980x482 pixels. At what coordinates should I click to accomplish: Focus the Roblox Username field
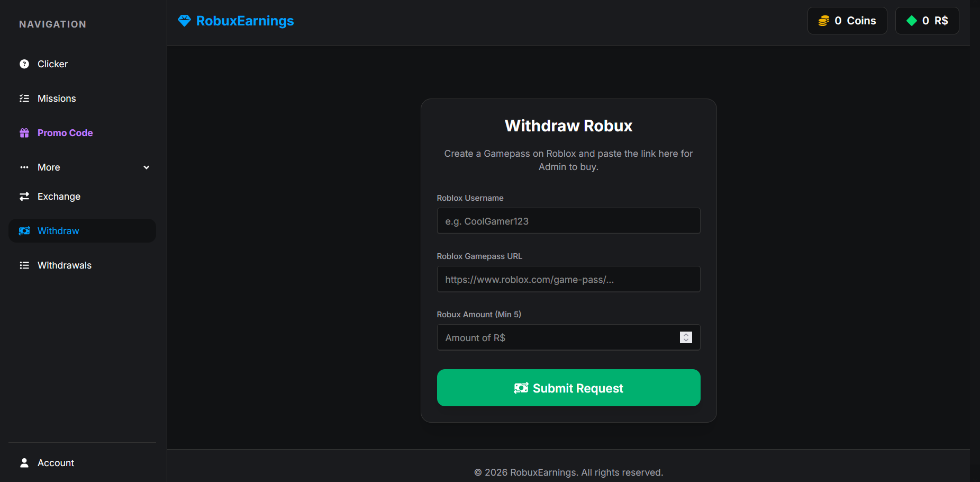coord(569,221)
